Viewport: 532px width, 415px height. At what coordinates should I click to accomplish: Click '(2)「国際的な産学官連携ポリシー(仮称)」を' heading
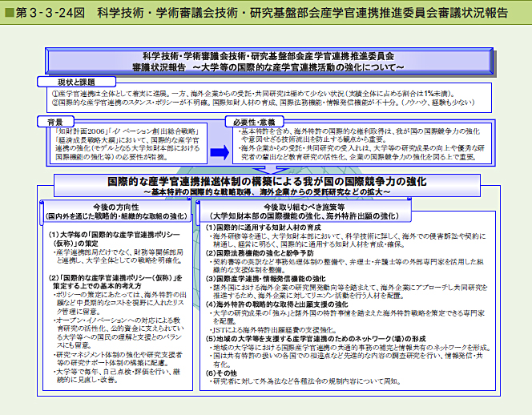click(115, 277)
